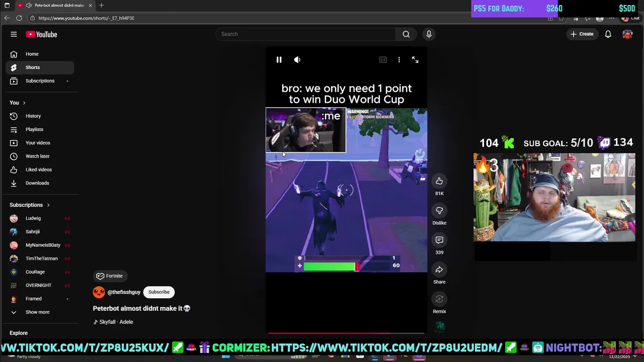Click the browser address bar URL
This screenshot has height=362, width=644.
pos(87,18)
